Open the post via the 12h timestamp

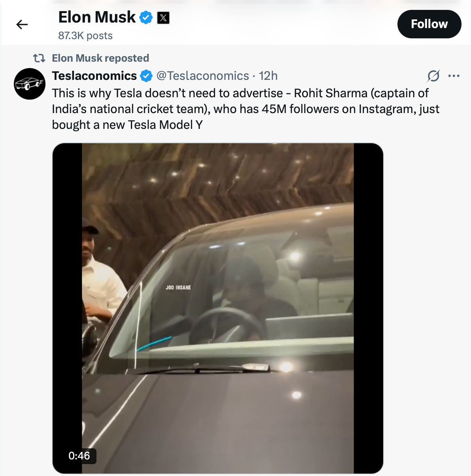click(268, 76)
